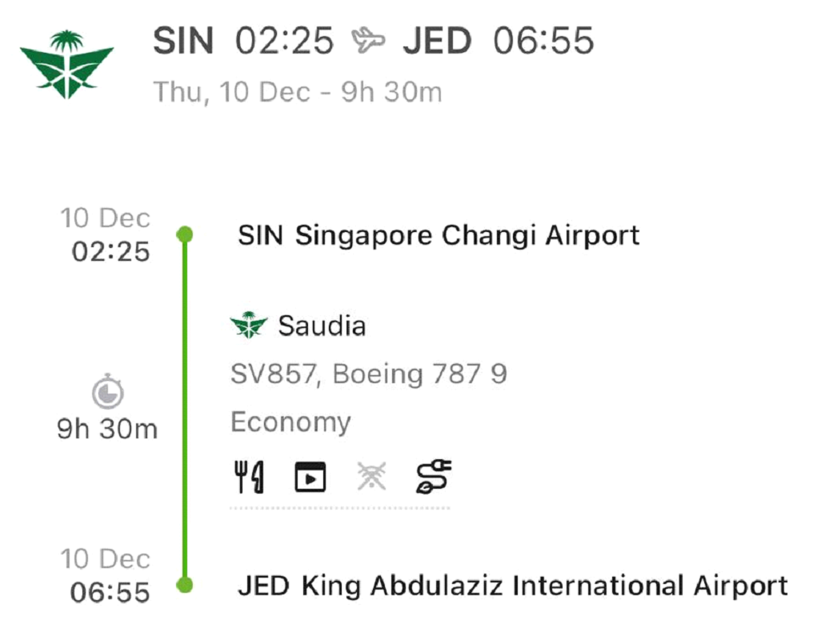
Task: Click the Thu, 10 Dec - 9h 30m subtitle
Action: click(298, 91)
